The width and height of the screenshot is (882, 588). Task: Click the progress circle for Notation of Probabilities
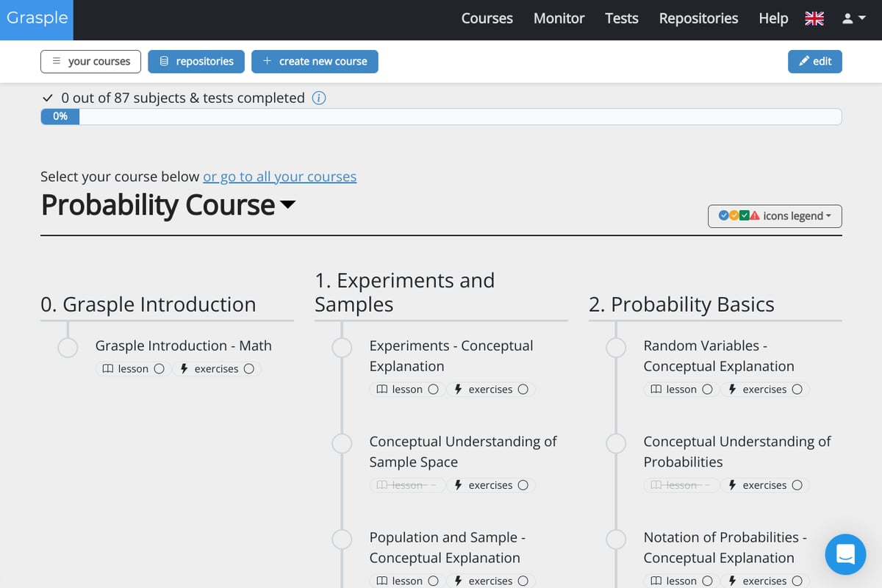pos(616,539)
